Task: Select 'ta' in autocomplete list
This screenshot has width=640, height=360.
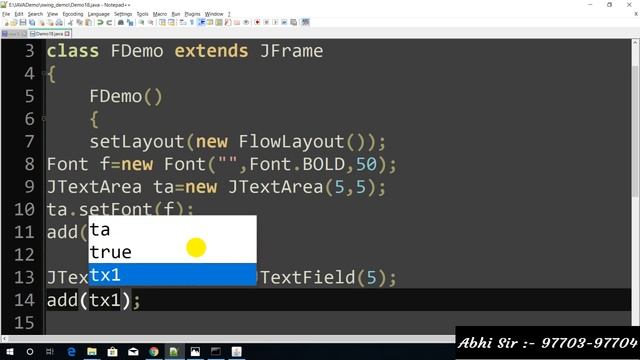Action: (172, 230)
